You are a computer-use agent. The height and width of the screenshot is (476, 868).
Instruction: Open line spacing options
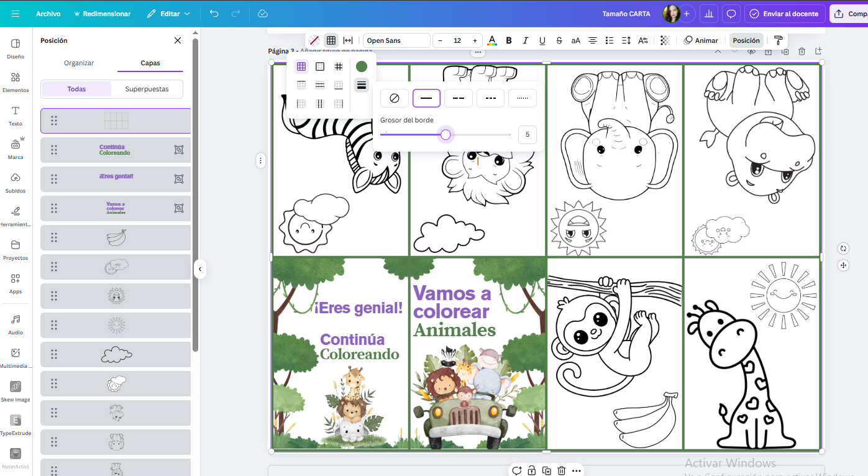626,40
